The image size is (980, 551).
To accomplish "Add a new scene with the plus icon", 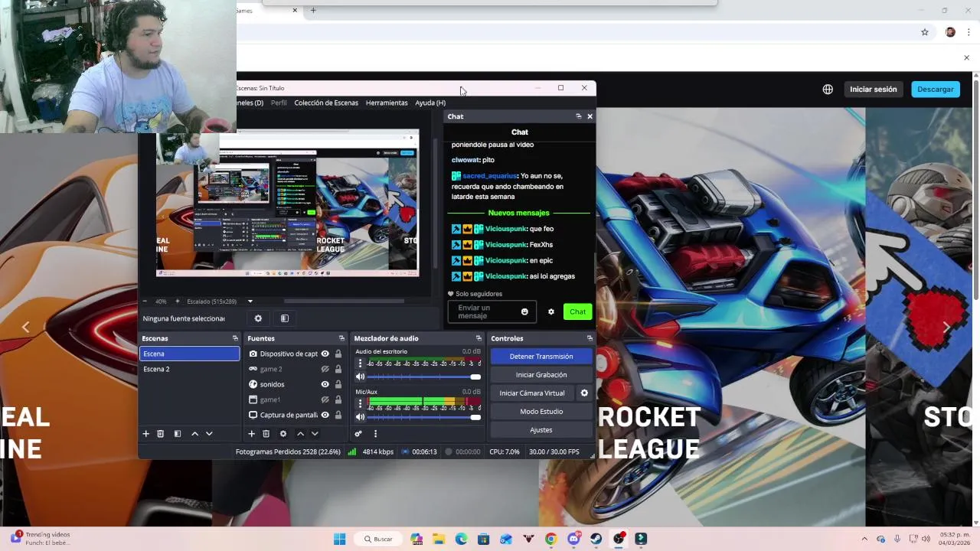I will coord(145,434).
